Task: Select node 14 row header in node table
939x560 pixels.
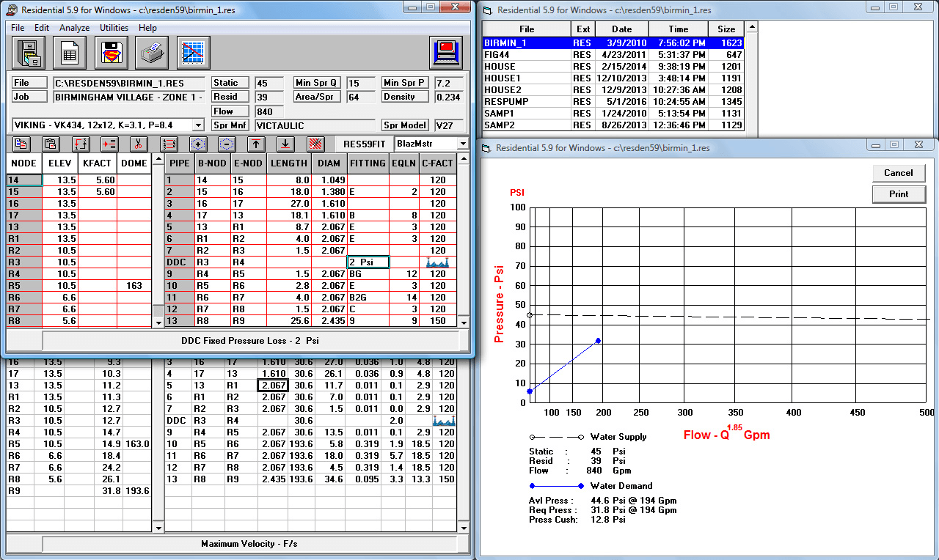Action: (x=23, y=180)
